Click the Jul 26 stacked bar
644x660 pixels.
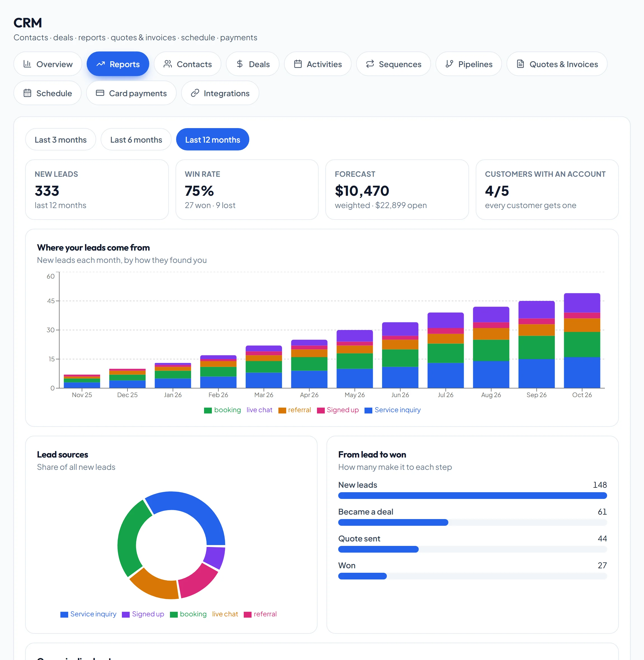click(x=446, y=350)
